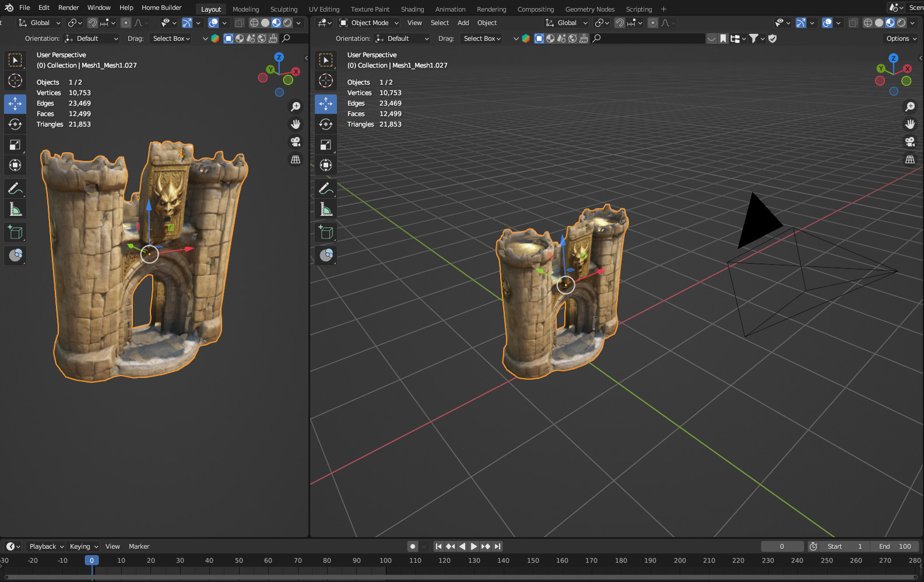Image resolution: width=924 pixels, height=582 pixels.
Task: Expand Orientation Default dropdown in right tool settings
Action: (403, 38)
